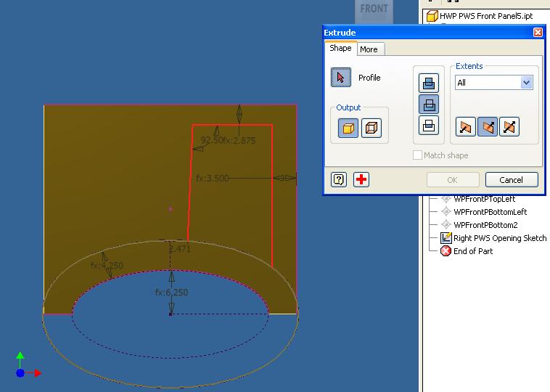Set midplane extrude direction
This screenshot has height=392, width=550.
tap(509, 127)
